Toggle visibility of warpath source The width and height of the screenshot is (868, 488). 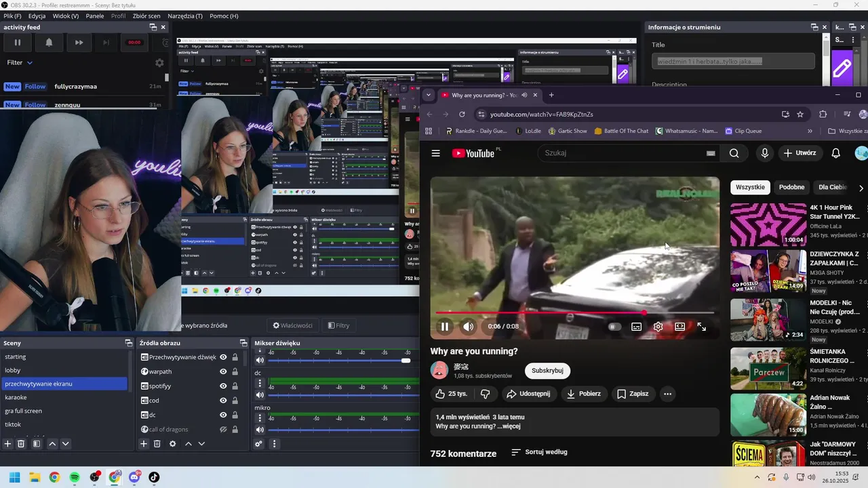pyautogui.click(x=223, y=371)
